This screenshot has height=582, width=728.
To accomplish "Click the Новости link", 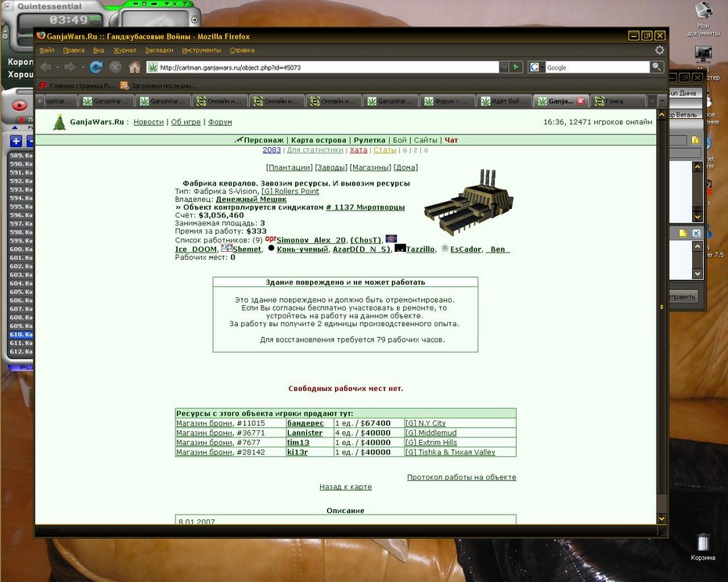I will point(149,122).
